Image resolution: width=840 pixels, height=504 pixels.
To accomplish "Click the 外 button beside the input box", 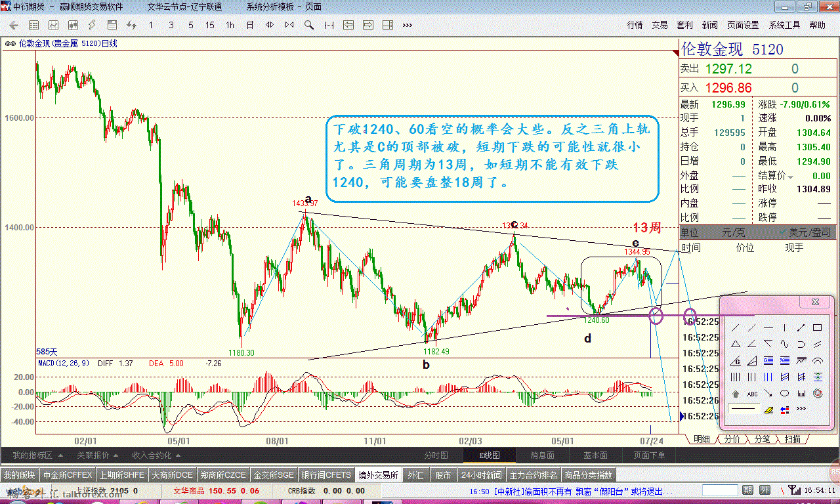I will click(x=764, y=490).
